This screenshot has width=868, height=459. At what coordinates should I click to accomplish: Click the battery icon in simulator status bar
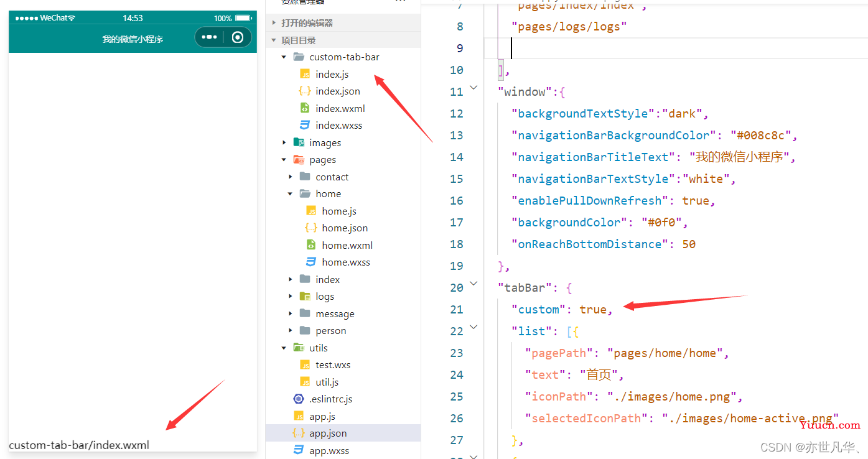coord(244,18)
